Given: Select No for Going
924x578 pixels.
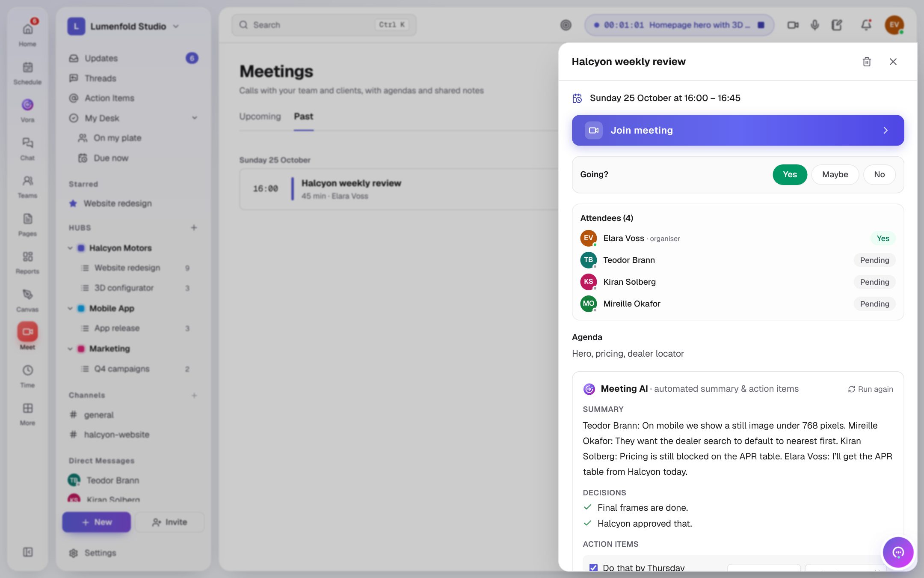Looking at the screenshot, I should (879, 174).
